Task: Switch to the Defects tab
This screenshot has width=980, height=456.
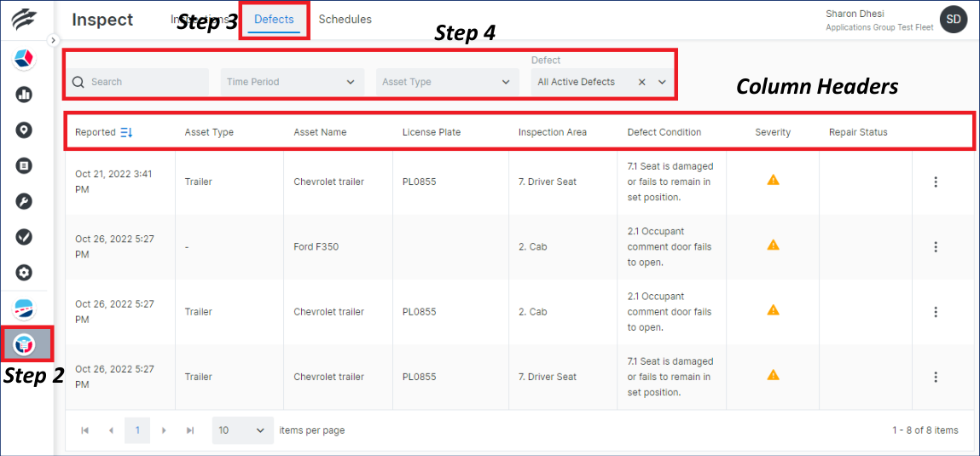Action: click(x=274, y=20)
